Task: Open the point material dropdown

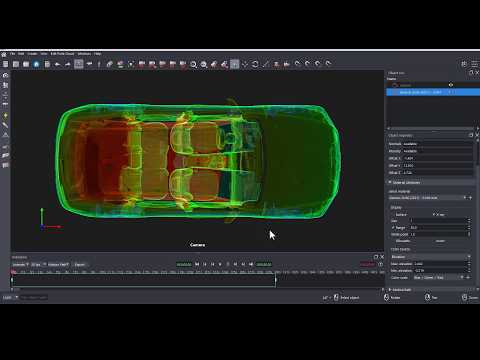Action: (x=428, y=198)
